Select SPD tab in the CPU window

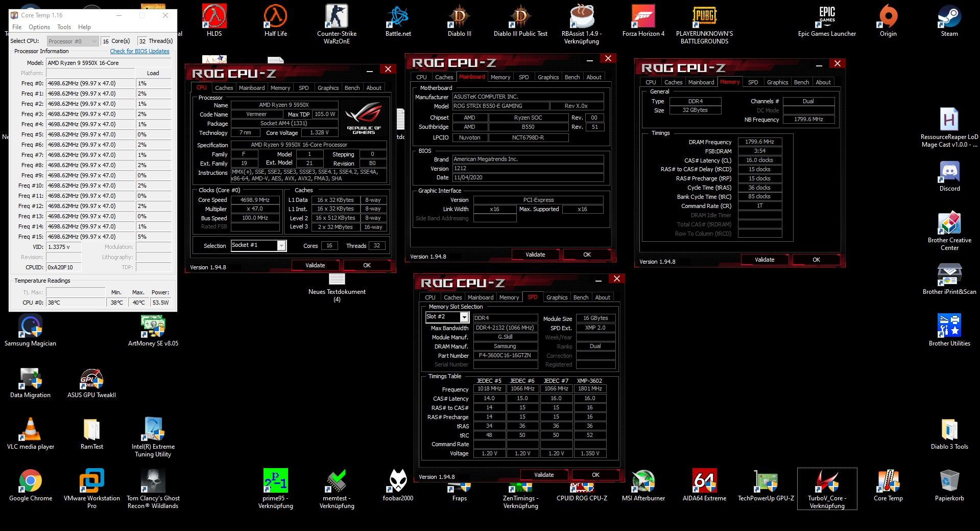click(303, 88)
